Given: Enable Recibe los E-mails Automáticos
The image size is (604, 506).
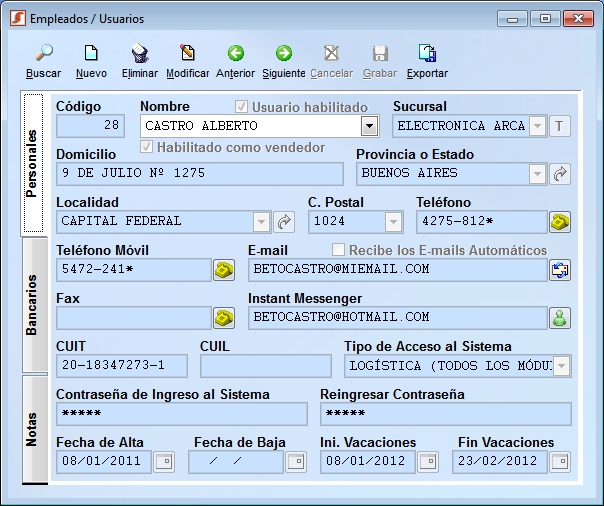Looking at the screenshot, I should [x=338, y=250].
